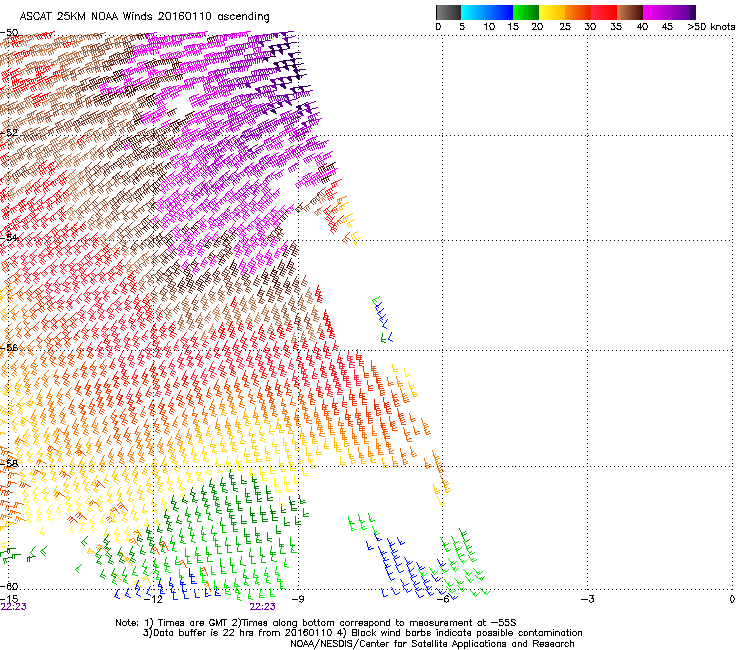Click the '-58' latitude axis label
Screen dimensions: 740x650
pyautogui.click(x=10, y=464)
